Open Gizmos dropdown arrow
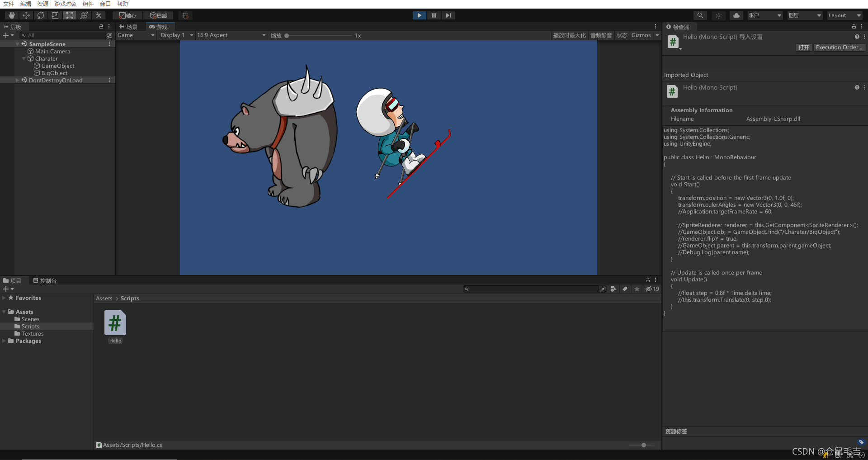 657,35
